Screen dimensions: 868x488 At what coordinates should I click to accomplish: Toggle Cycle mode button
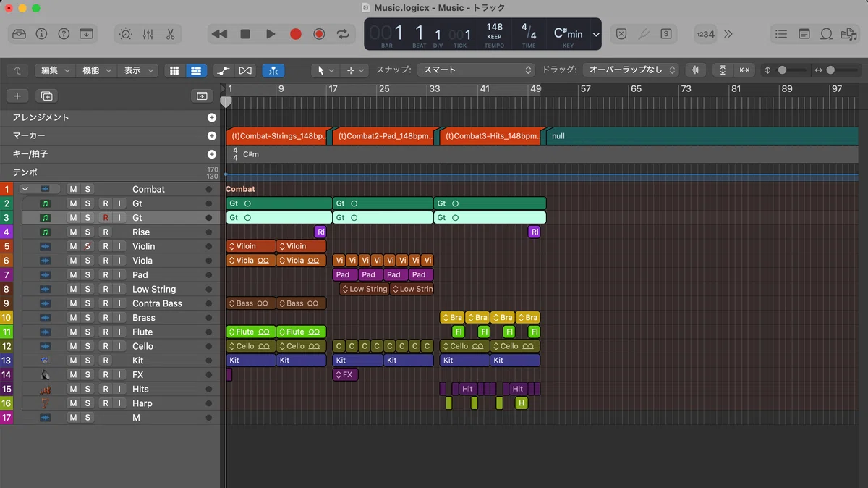click(x=343, y=34)
